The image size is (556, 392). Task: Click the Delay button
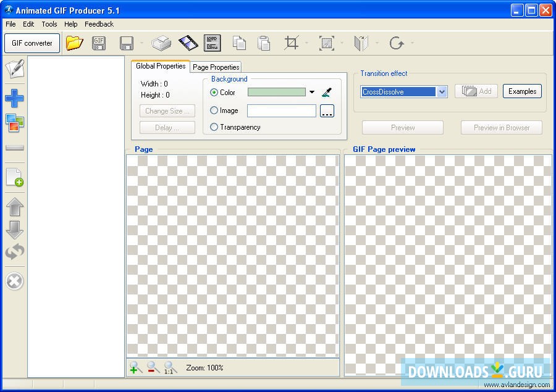tap(167, 128)
